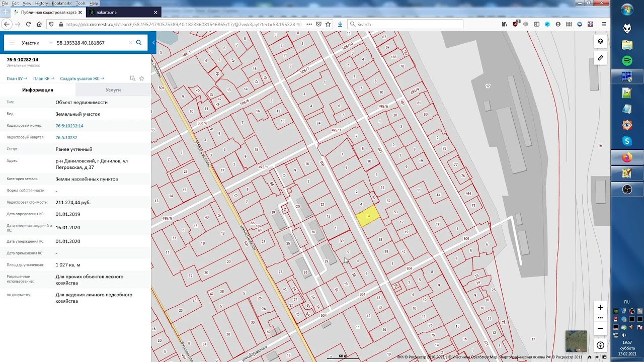Open the Firefox library icon
Image resolution: width=644 pixels, height=362 pixels.
505,24
